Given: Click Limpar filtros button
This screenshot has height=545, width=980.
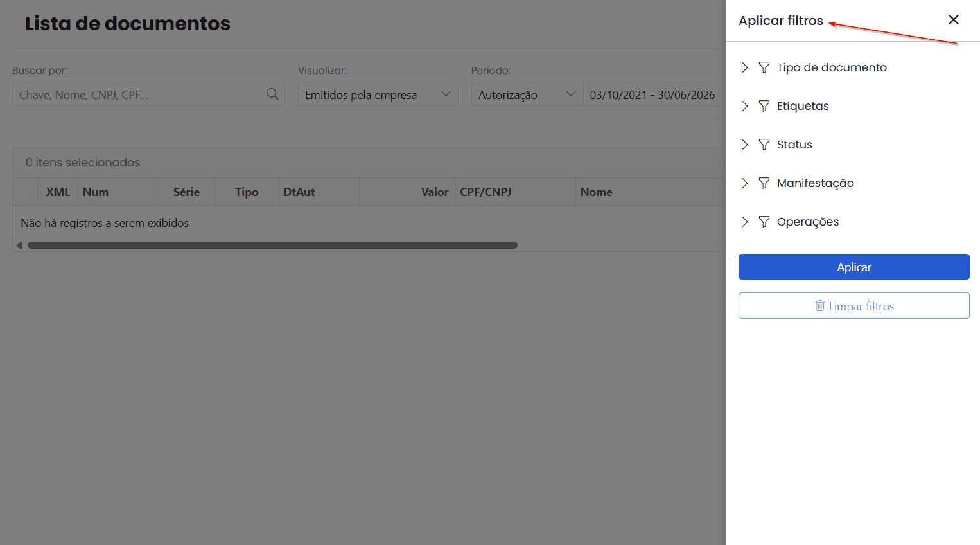Looking at the screenshot, I should (854, 306).
